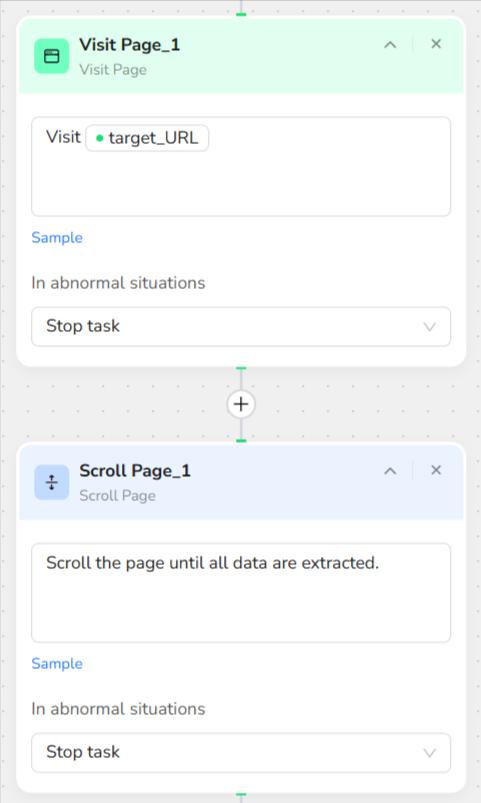Remove the Scroll Page_1 step
This screenshot has height=803, width=481.
[436, 470]
